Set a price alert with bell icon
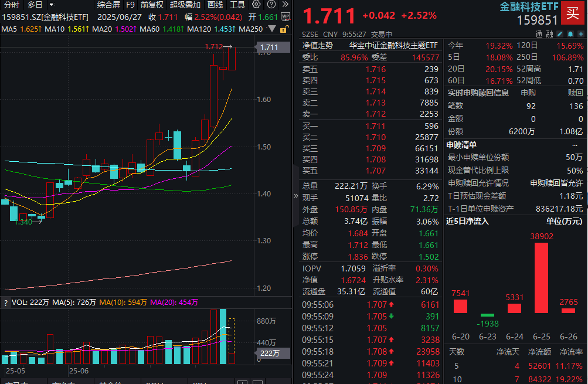Image resolution: width=588 pixels, height=384 pixels. (570, 34)
